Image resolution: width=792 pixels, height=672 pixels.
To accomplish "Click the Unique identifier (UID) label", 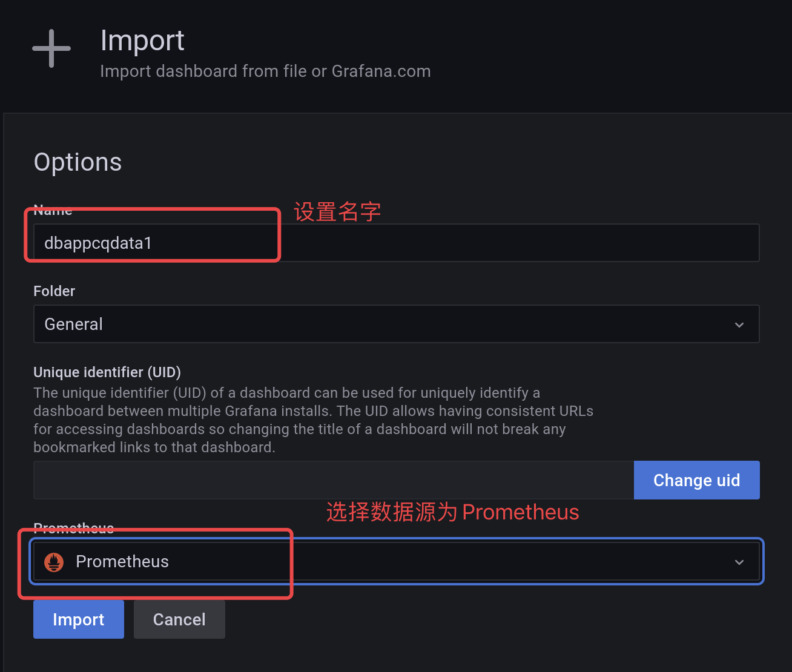I will point(107,372).
